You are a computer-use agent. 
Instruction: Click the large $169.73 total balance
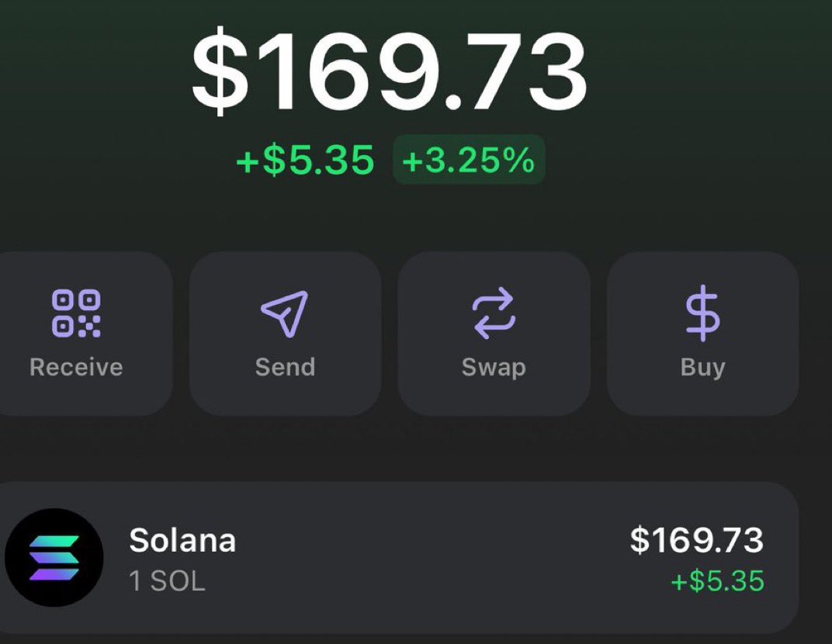point(390,71)
